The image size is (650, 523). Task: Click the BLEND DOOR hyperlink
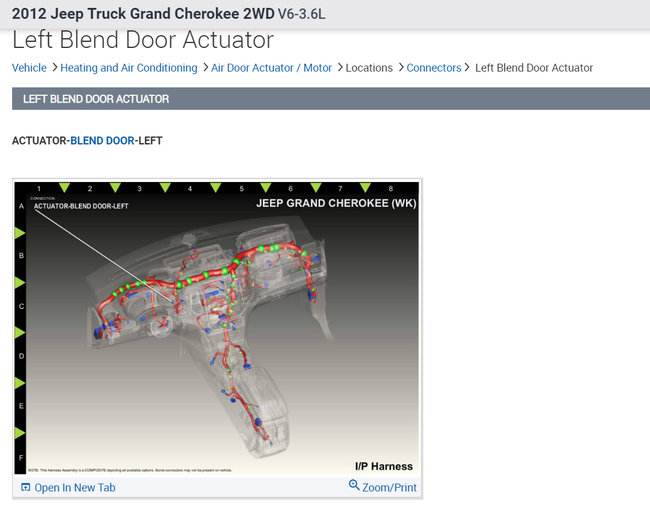tap(102, 140)
